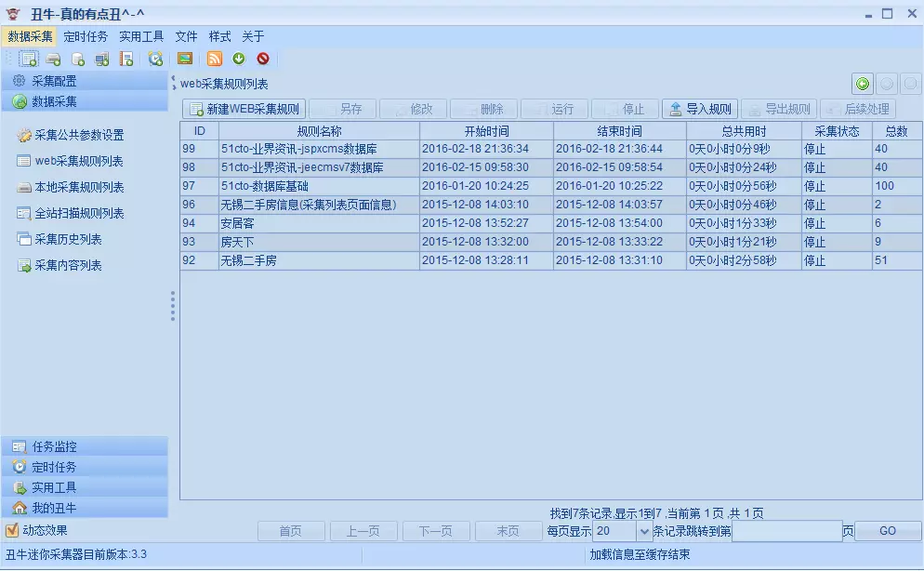Click the scanner-with-plus toolbar icon

(53, 59)
